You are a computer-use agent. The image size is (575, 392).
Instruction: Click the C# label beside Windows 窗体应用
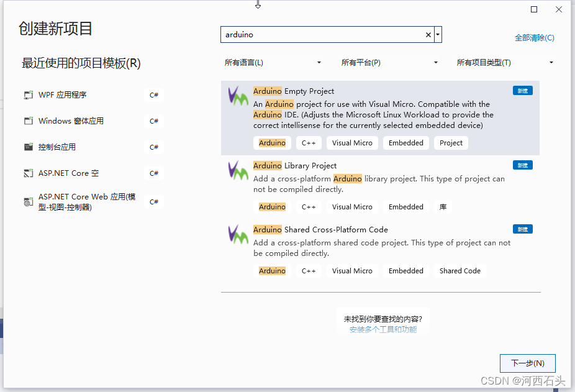pyautogui.click(x=153, y=121)
